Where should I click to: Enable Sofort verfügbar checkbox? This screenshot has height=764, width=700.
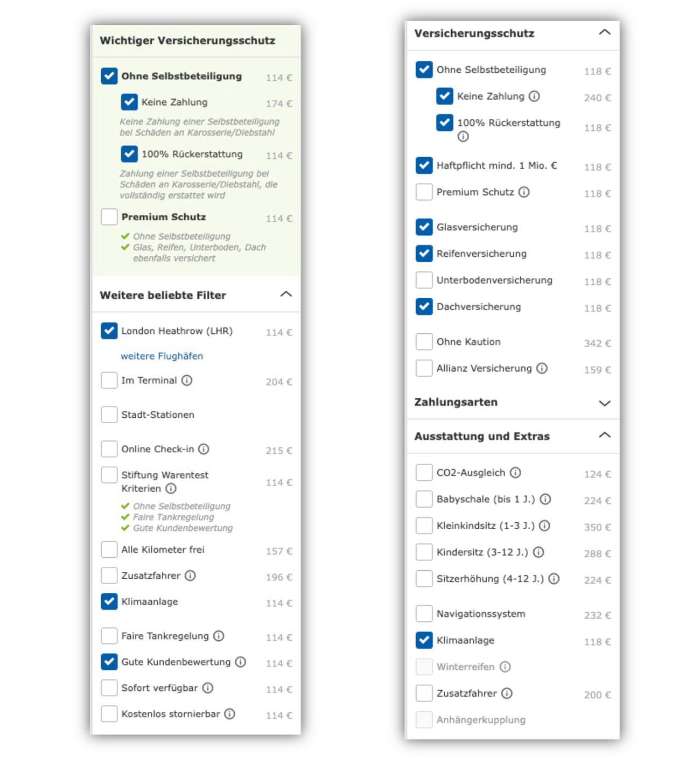109,688
